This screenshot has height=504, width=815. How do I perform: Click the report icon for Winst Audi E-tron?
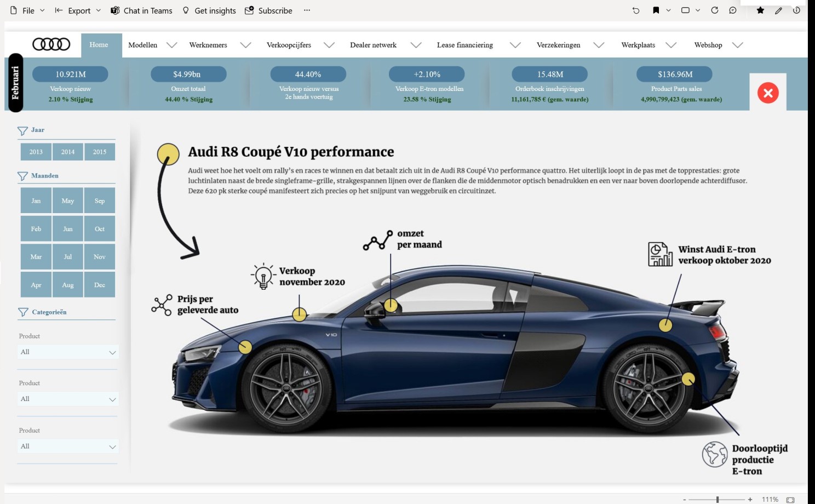coord(660,254)
